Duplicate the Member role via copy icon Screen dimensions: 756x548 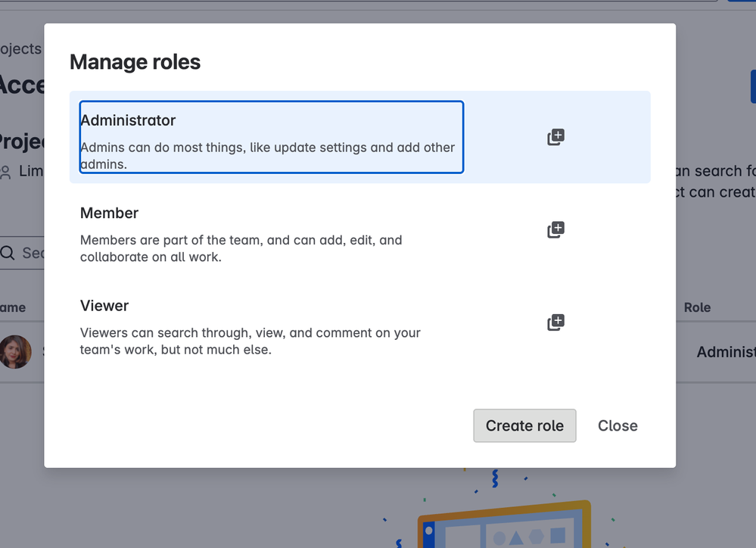point(556,230)
